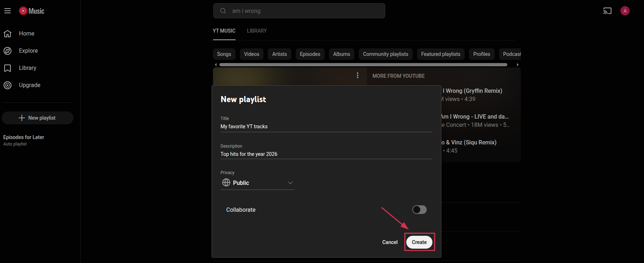Filter results by Featured playlists
The width and height of the screenshot is (644, 263).
(441, 54)
